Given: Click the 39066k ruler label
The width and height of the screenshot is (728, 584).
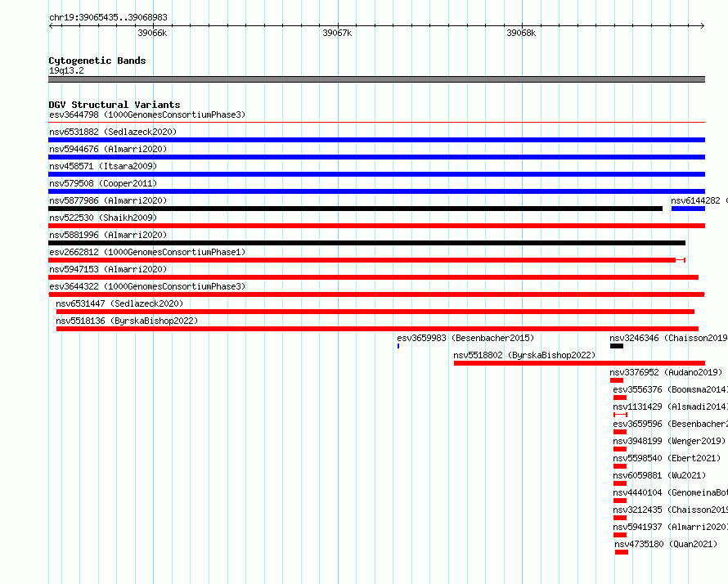Looking at the screenshot, I should (x=152, y=33).
